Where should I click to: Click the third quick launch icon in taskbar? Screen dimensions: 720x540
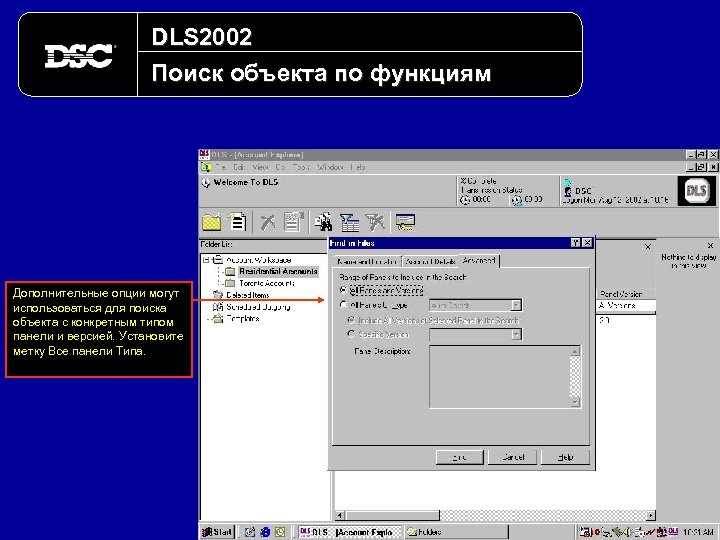(280, 532)
